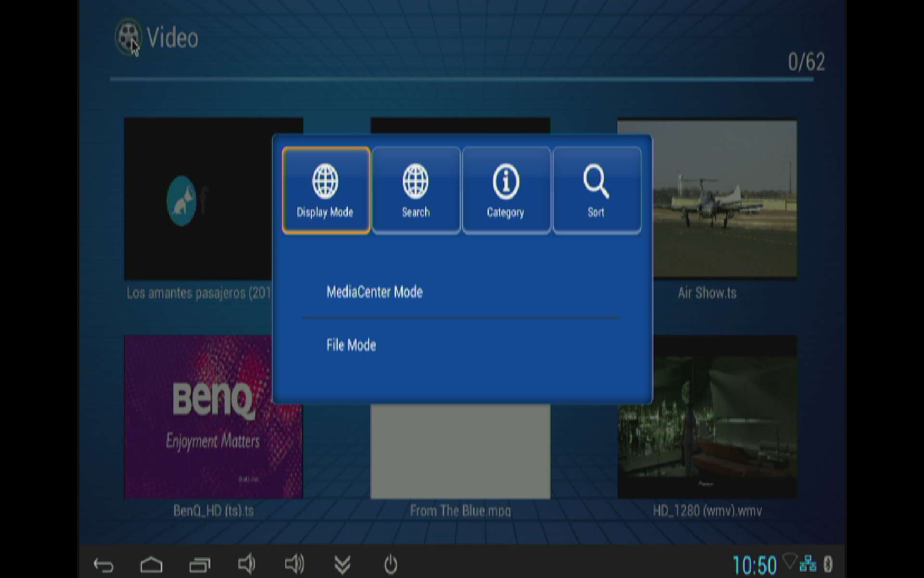Lower volume with speaker icon

click(x=246, y=564)
